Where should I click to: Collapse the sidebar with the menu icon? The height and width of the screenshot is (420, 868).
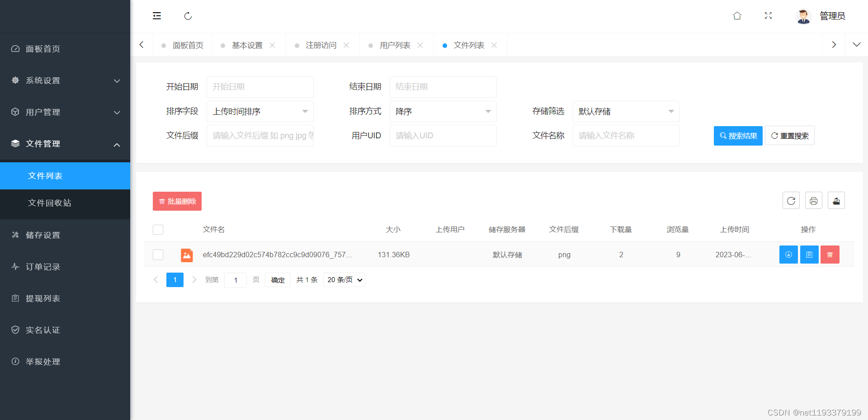tap(157, 16)
